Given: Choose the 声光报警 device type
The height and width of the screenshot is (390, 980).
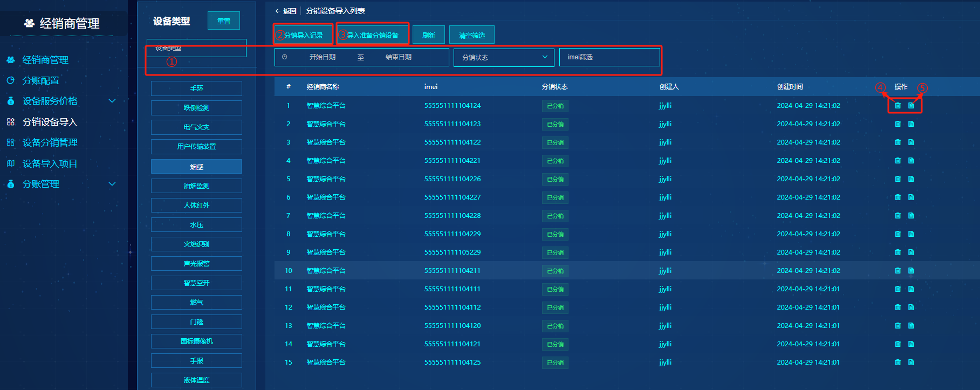Looking at the screenshot, I should pyautogui.click(x=196, y=264).
